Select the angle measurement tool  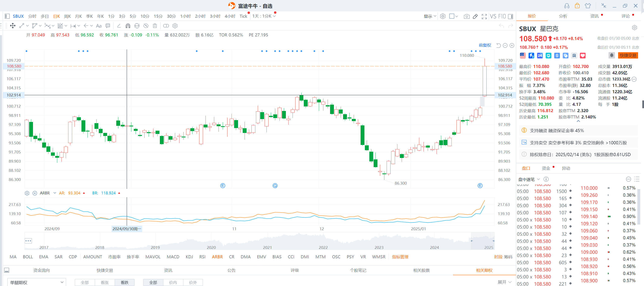point(119,26)
